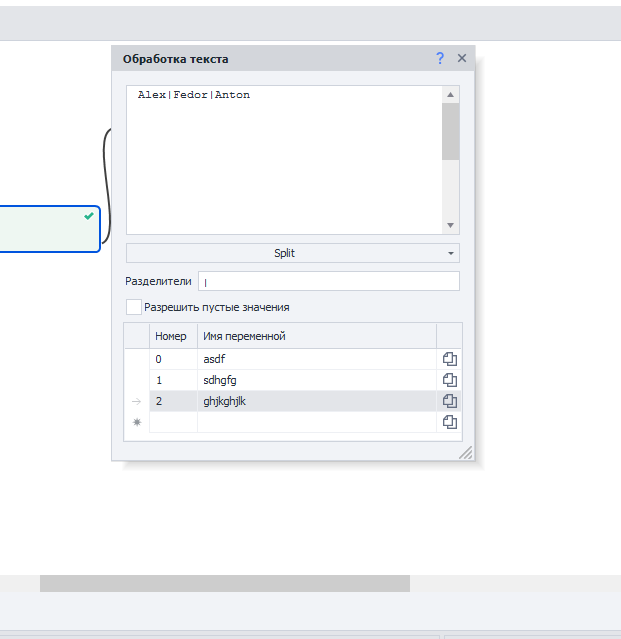Select the 'asdf' variable name cell
Viewport: 621px width, 639px height.
[x=315, y=359]
